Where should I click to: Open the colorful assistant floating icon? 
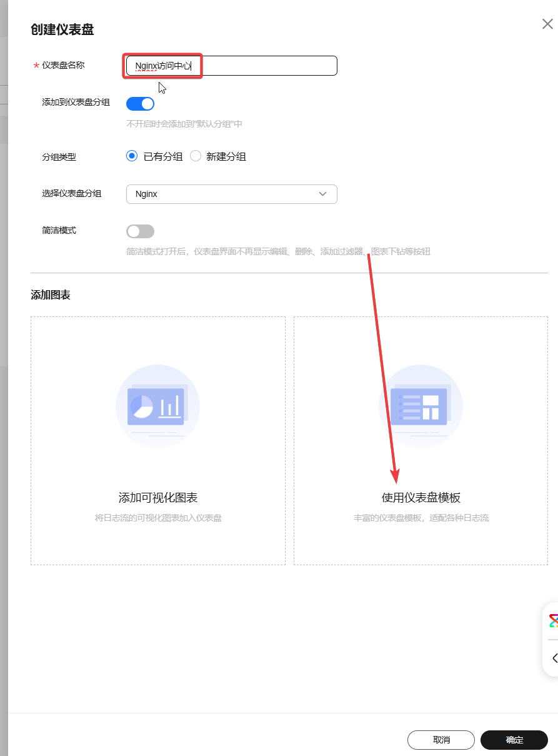click(553, 620)
